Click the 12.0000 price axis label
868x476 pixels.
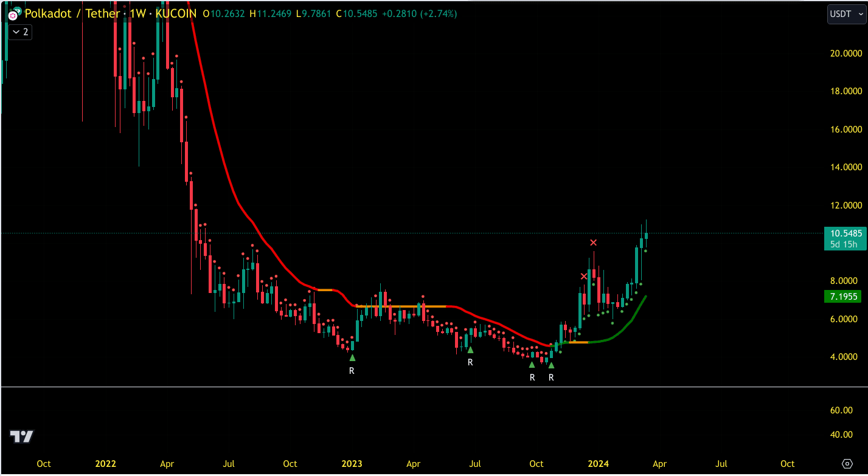(x=846, y=205)
